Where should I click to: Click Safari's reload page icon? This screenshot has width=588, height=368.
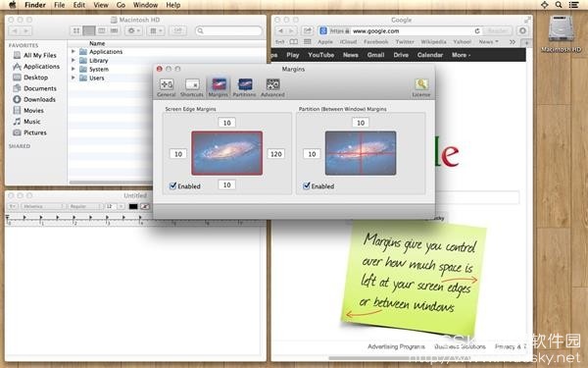pyautogui.click(x=477, y=31)
